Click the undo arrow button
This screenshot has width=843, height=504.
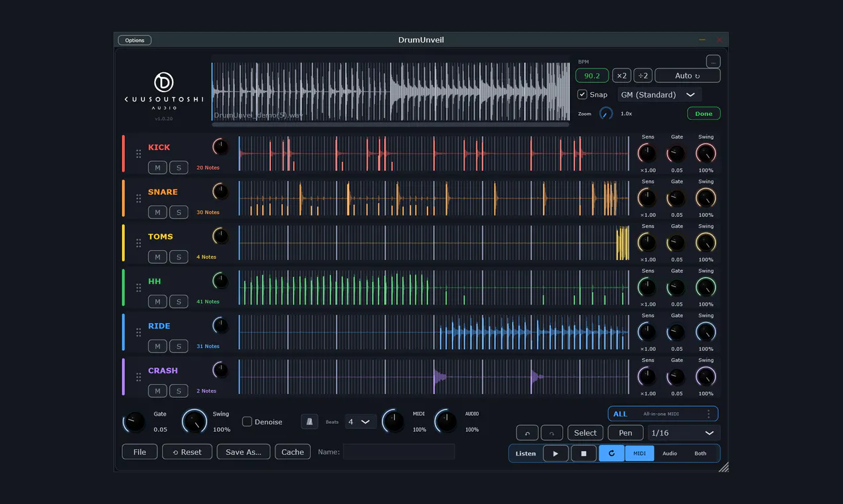[527, 433]
